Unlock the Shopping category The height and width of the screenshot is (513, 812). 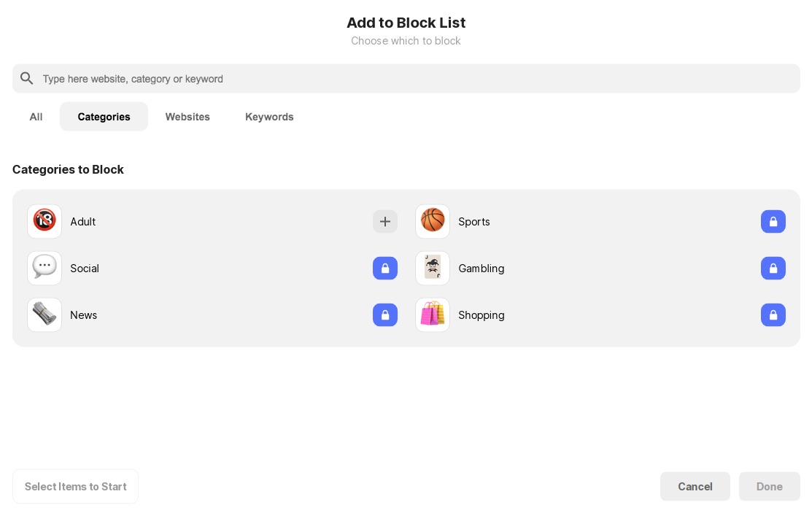(773, 315)
